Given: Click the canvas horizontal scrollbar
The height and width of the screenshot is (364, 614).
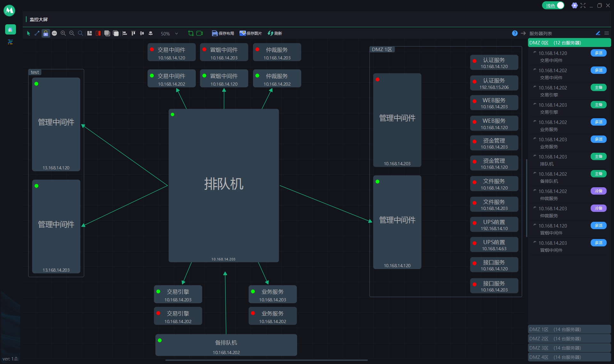Looking at the screenshot, I should point(266,360).
